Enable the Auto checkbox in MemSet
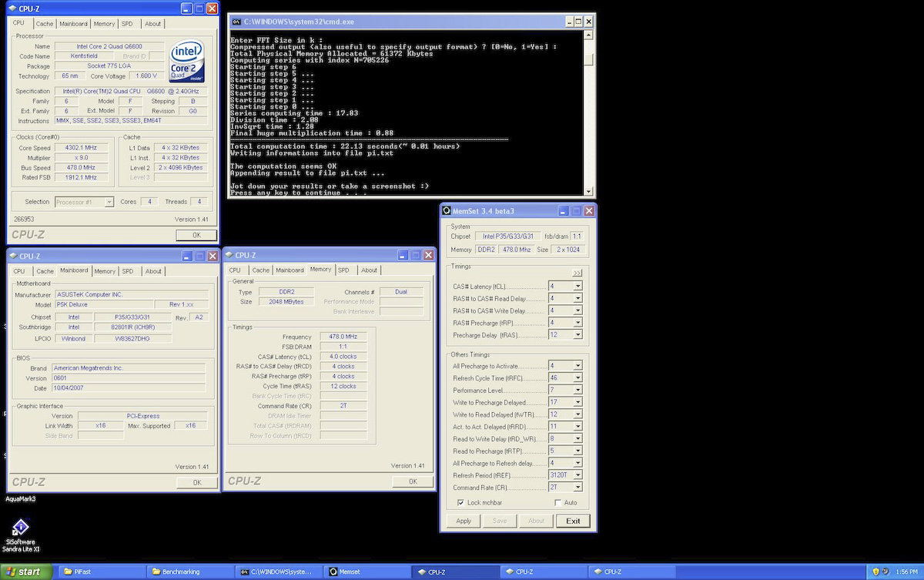Image resolution: width=924 pixels, height=580 pixels. click(x=560, y=502)
